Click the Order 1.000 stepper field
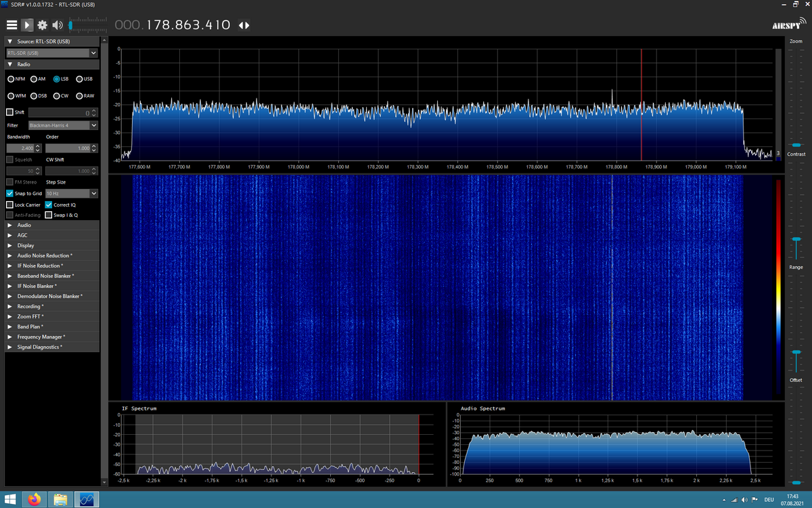This screenshot has height=508, width=812. tap(71, 148)
